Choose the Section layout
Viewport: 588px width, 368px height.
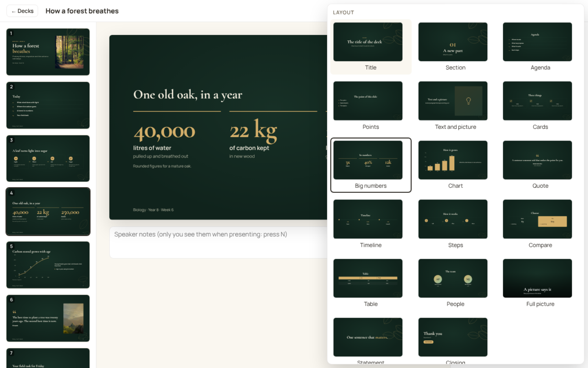pos(456,47)
